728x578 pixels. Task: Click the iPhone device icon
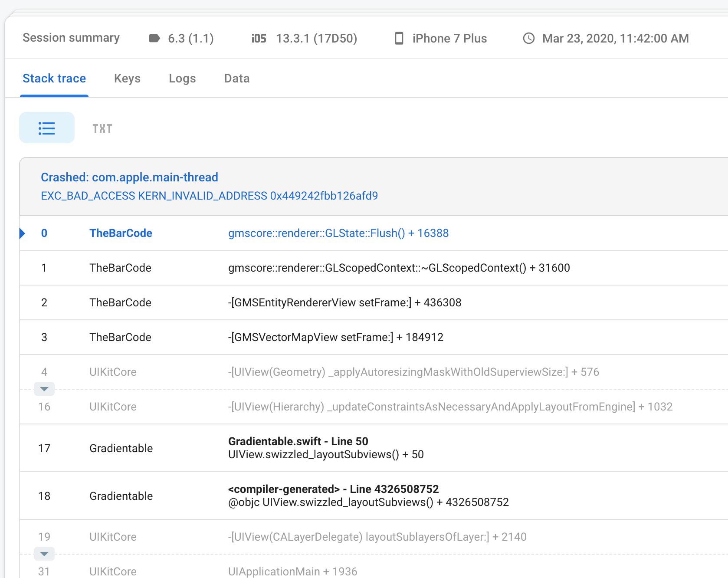click(x=399, y=38)
